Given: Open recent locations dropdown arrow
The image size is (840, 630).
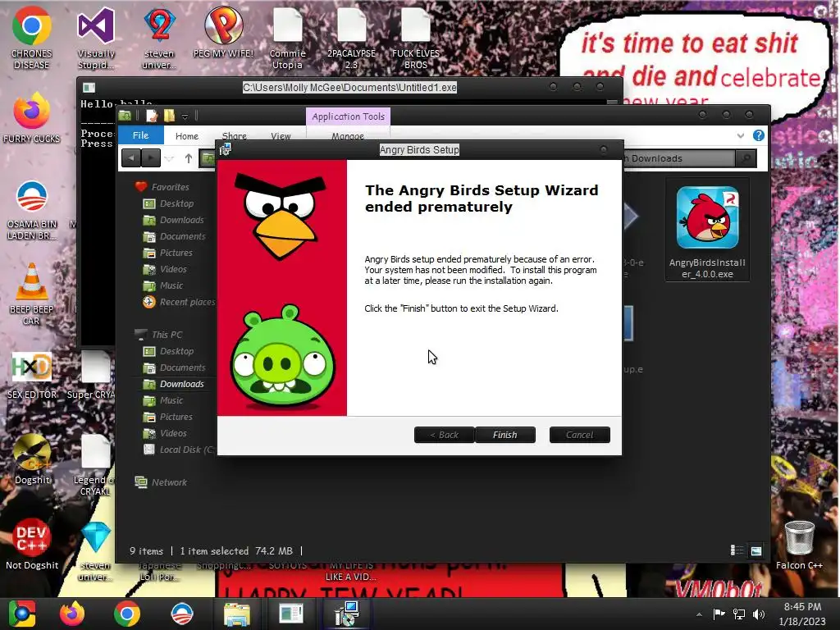Looking at the screenshot, I should click(169, 158).
